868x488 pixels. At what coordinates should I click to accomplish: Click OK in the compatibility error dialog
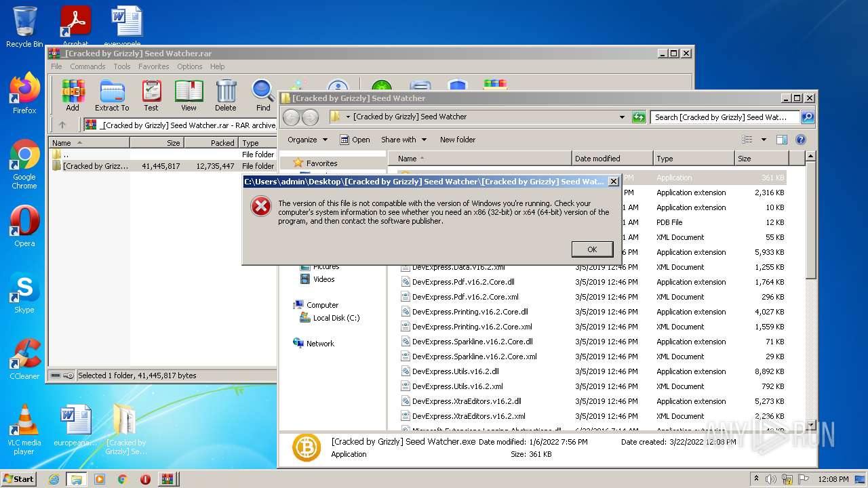[592, 249]
